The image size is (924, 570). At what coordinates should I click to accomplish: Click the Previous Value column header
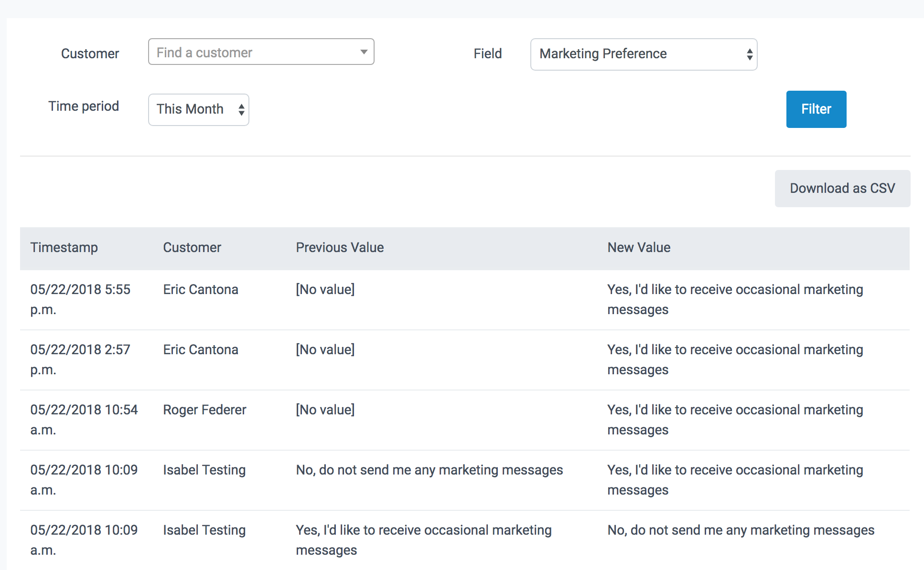click(340, 247)
